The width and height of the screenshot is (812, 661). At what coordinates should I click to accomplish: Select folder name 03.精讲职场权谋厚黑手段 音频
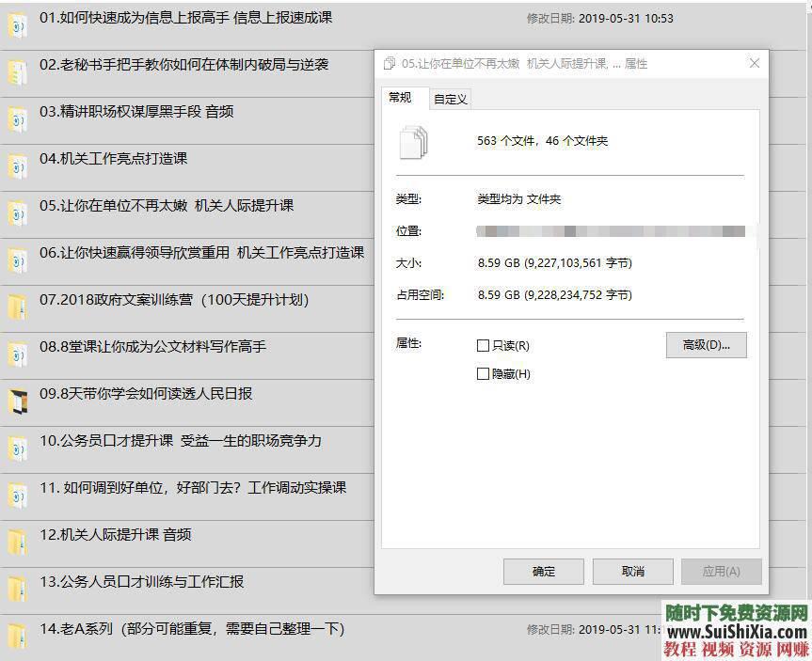click(x=136, y=112)
